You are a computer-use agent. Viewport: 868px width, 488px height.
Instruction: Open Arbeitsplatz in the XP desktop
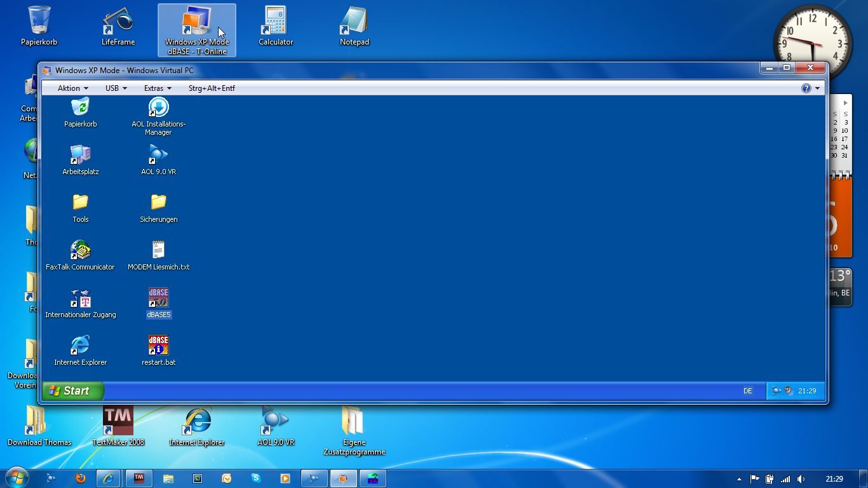pyautogui.click(x=80, y=156)
